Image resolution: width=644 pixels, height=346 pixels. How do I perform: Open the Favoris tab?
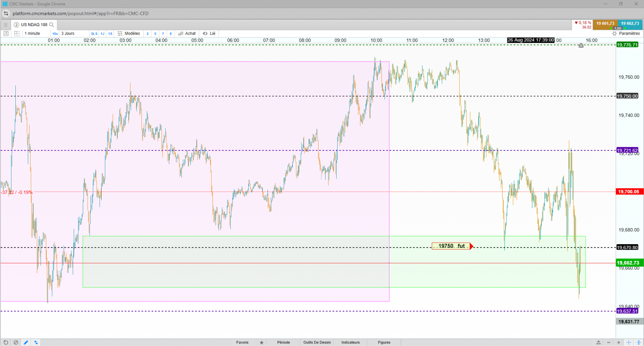point(242,342)
